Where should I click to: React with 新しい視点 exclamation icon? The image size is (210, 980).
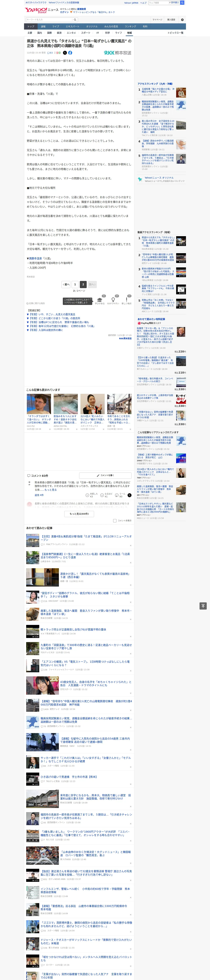point(127,300)
